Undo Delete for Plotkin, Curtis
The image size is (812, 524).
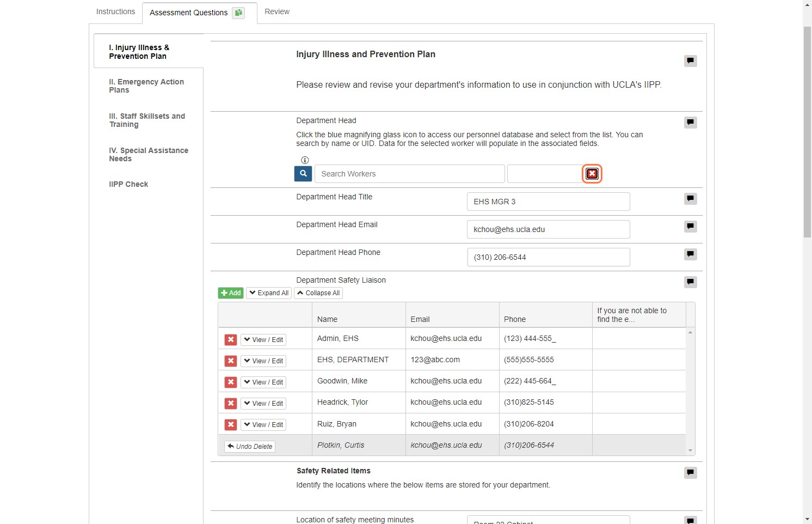click(250, 447)
